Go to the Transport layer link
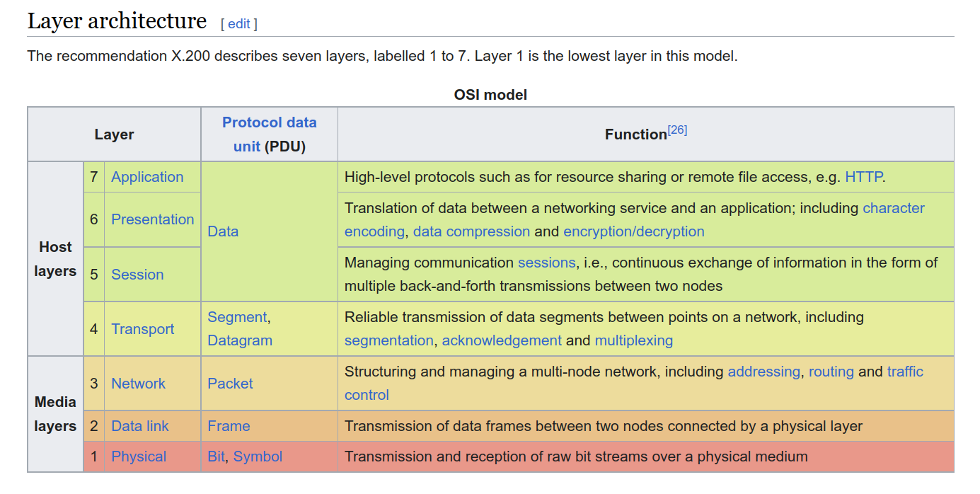The width and height of the screenshot is (980, 494). coord(143,329)
